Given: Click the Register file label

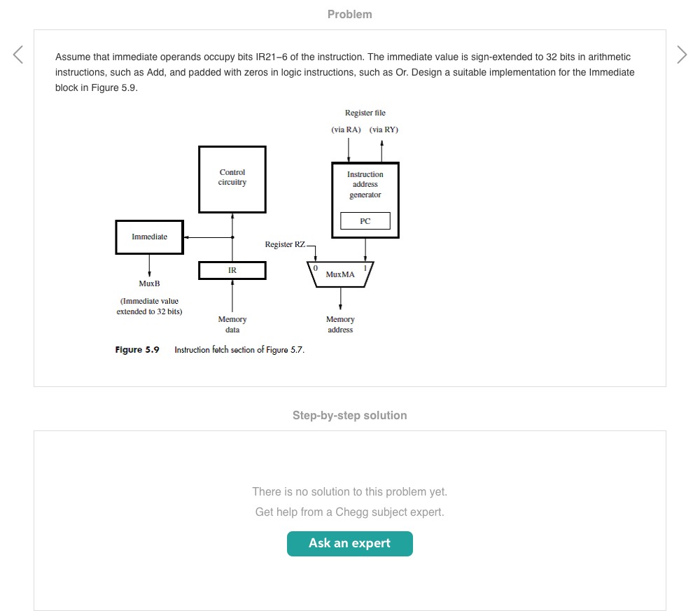Looking at the screenshot, I should click(365, 113).
